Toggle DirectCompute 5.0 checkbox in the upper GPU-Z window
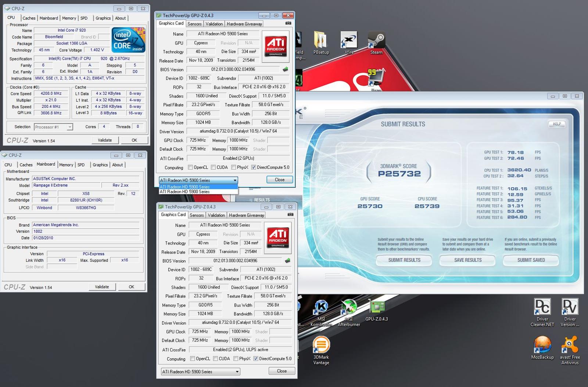This screenshot has width=588, height=387. click(254, 167)
